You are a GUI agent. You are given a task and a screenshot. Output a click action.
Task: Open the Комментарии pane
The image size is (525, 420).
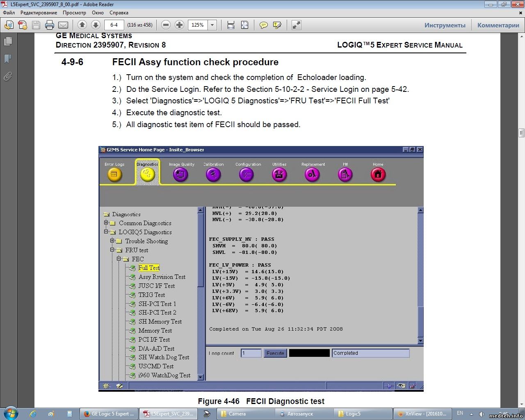(498, 25)
